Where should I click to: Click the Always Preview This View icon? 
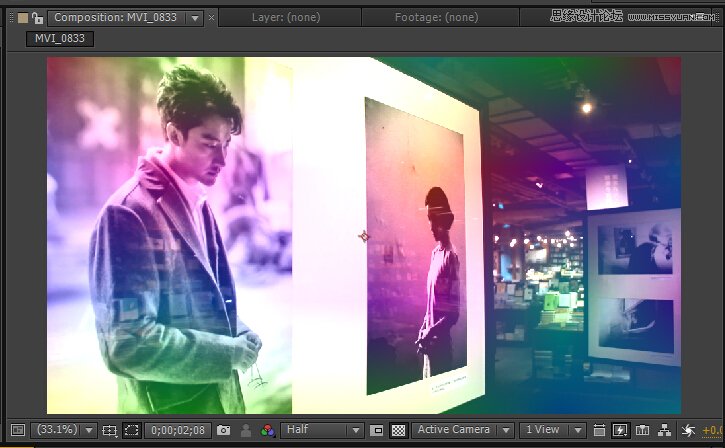(18, 430)
